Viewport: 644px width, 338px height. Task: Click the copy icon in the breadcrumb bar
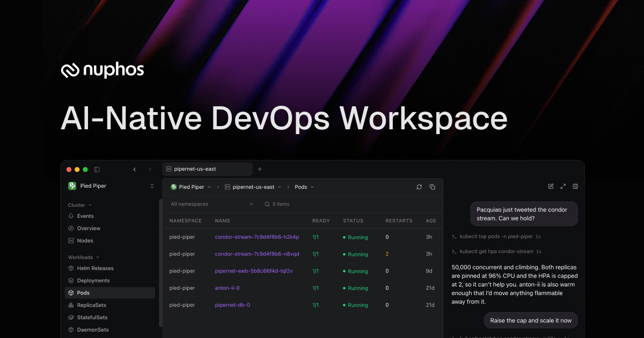tap(433, 187)
